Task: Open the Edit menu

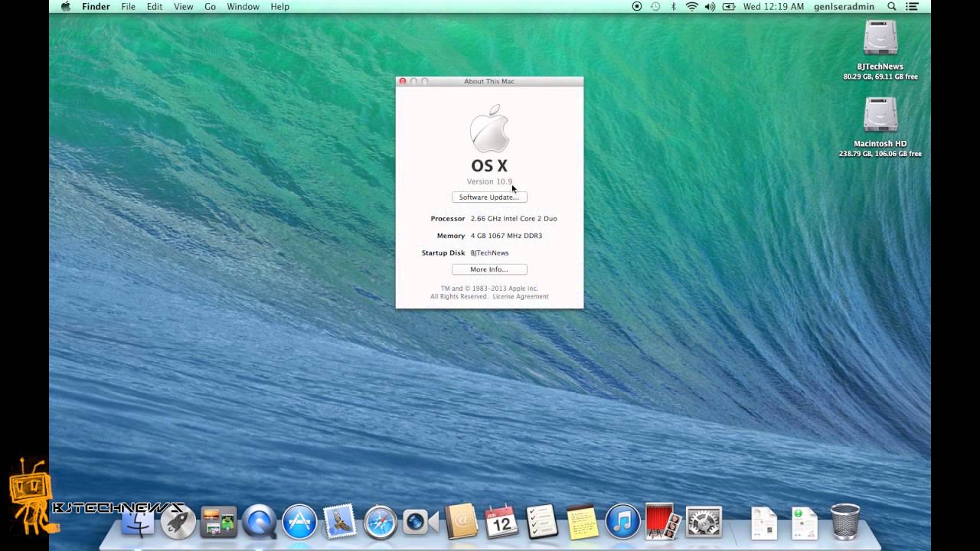Action: [x=155, y=7]
